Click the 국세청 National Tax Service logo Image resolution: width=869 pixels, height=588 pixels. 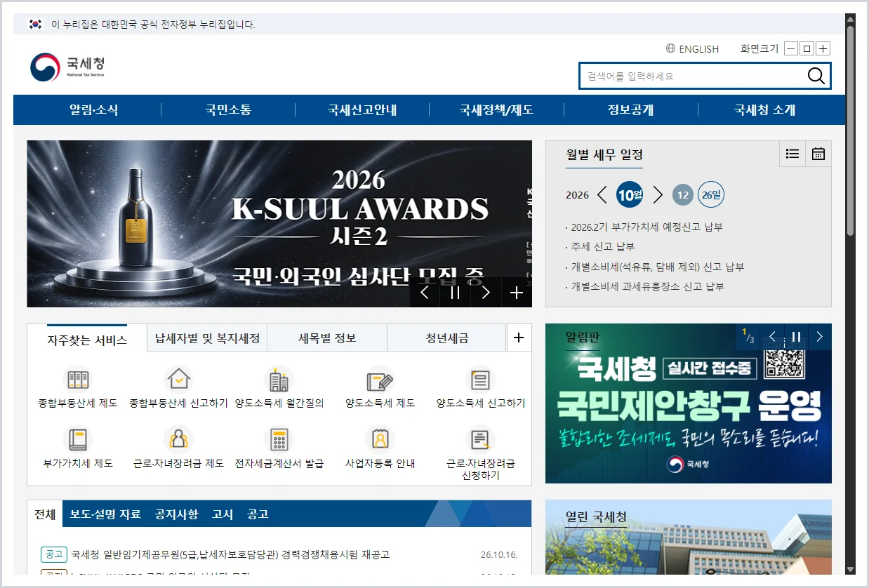click(x=67, y=67)
